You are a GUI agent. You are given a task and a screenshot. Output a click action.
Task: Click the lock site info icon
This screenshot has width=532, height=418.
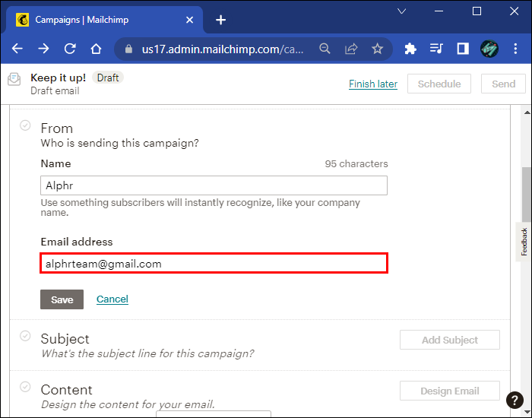point(128,49)
